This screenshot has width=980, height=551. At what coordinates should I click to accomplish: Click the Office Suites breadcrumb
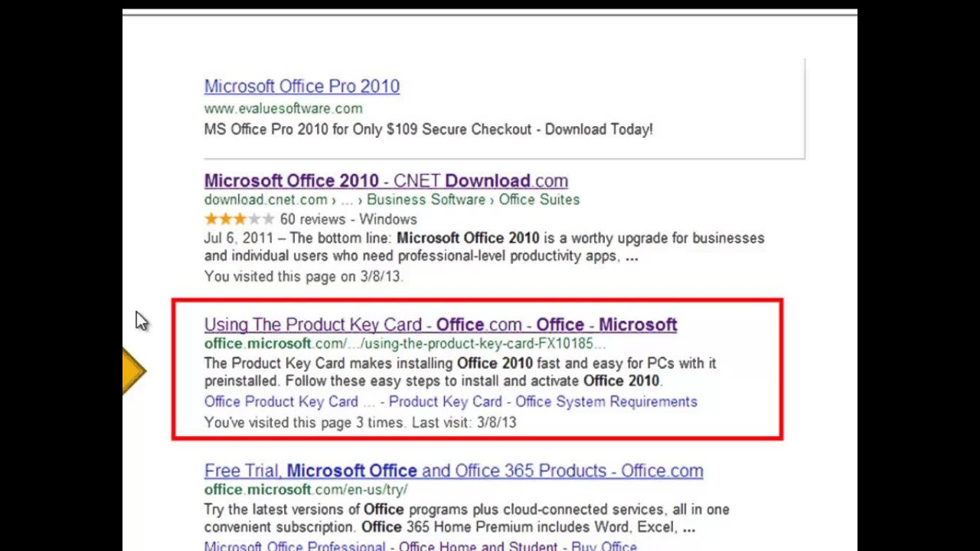539,200
